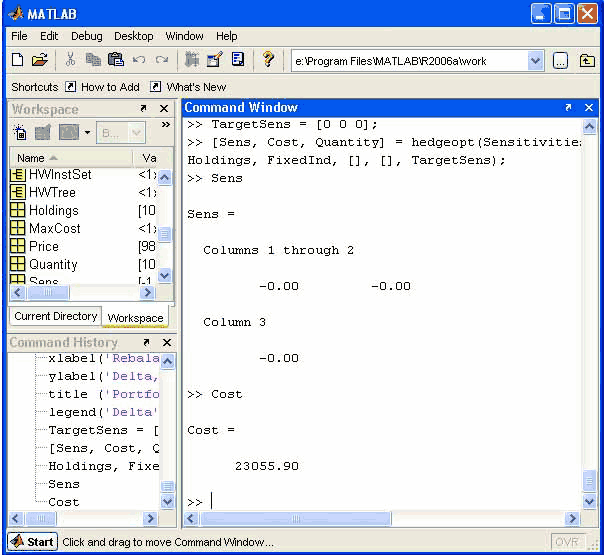Click the MATLAB Start button
The width and height of the screenshot is (604, 555).
coord(33,542)
